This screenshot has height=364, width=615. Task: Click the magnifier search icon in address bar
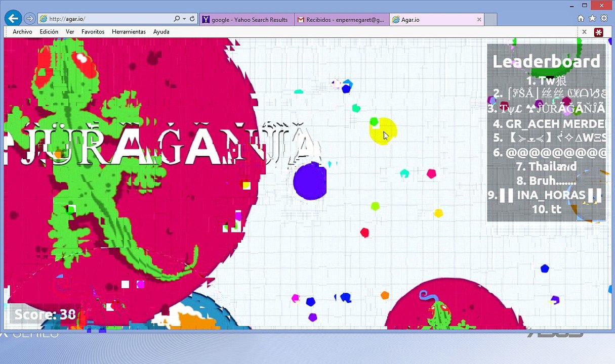(x=177, y=19)
